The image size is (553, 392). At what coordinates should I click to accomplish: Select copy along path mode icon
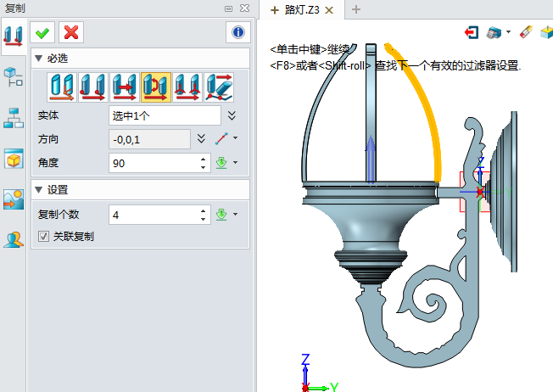pyautogui.click(x=219, y=87)
